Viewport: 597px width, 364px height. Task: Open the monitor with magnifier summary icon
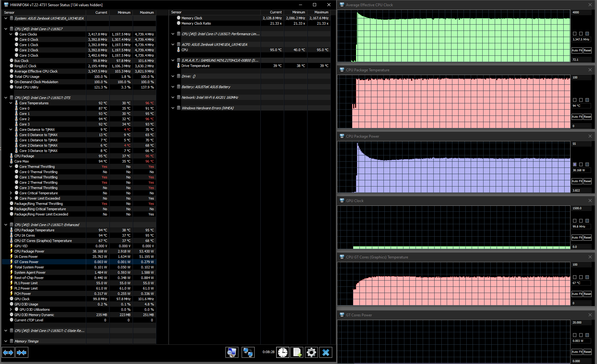(x=232, y=352)
